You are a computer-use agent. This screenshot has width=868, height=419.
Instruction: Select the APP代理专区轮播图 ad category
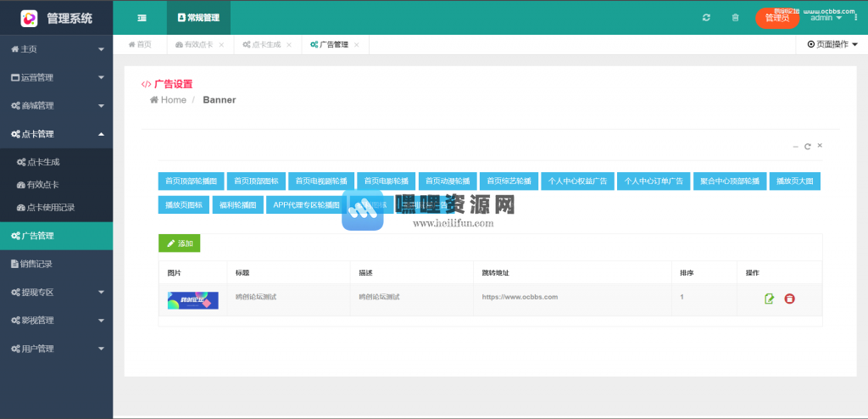coord(306,204)
